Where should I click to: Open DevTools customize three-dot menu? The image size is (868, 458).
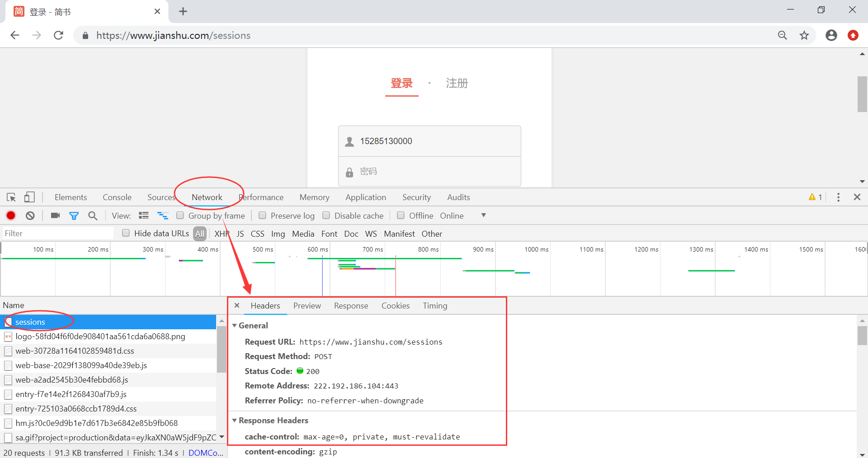click(x=838, y=197)
